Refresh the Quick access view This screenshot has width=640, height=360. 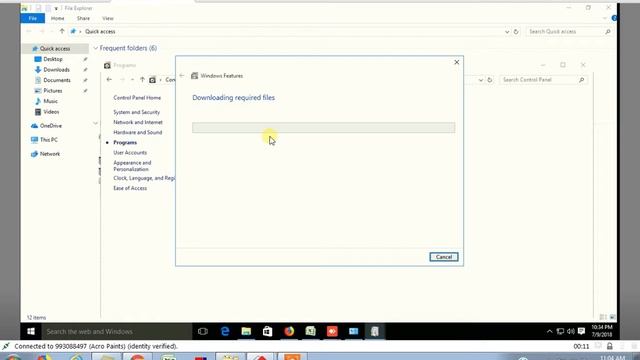pyautogui.click(x=516, y=31)
